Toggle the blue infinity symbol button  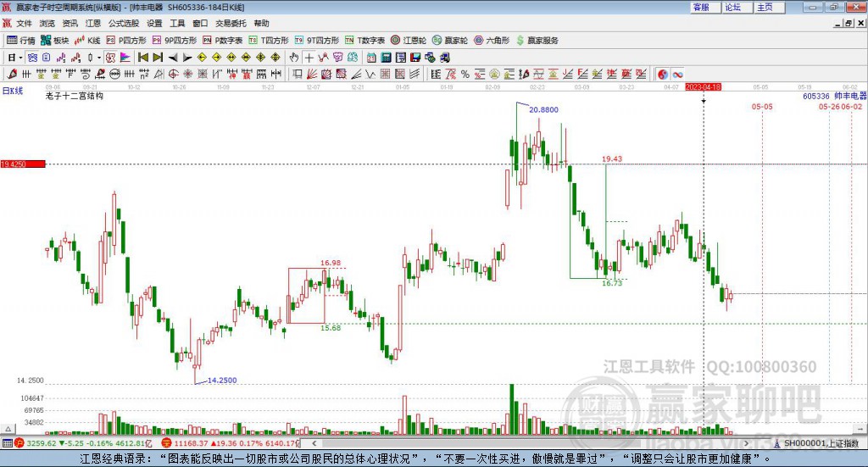[x=677, y=74]
